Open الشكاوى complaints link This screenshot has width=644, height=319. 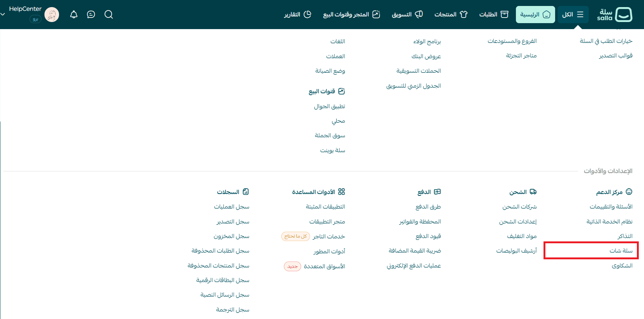622,266
